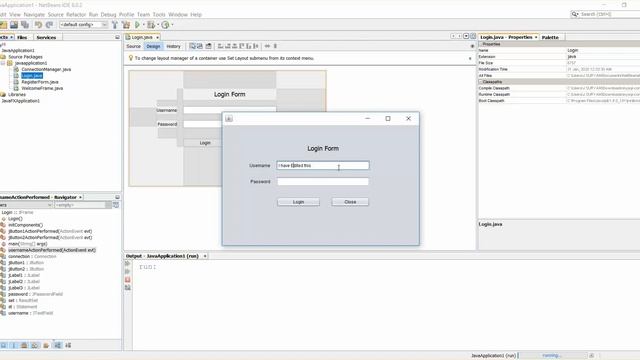Select initComponents() in Navigator
The height and width of the screenshot is (360, 640).
pos(25,225)
